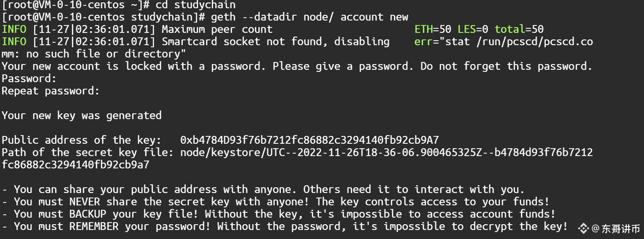Click the Password: prompt line
The width and height of the screenshot is (644, 239).
coord(29,78)
